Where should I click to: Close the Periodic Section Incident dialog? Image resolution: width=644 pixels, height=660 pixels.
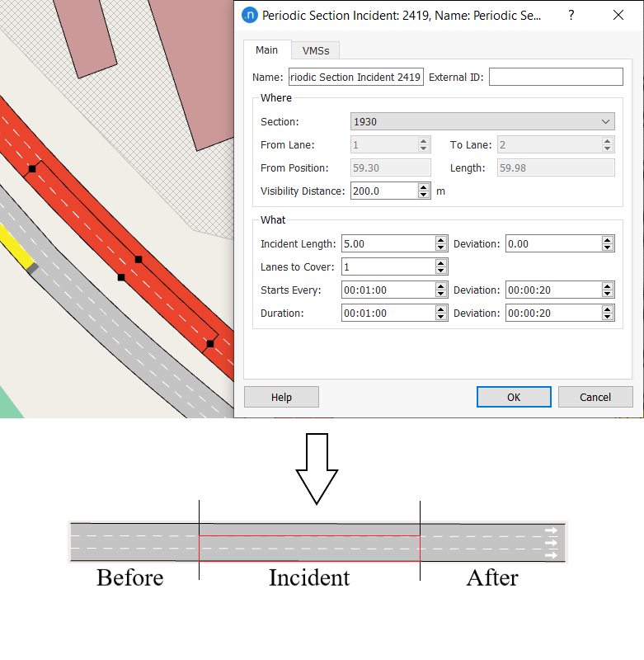(x=618, y=15)
